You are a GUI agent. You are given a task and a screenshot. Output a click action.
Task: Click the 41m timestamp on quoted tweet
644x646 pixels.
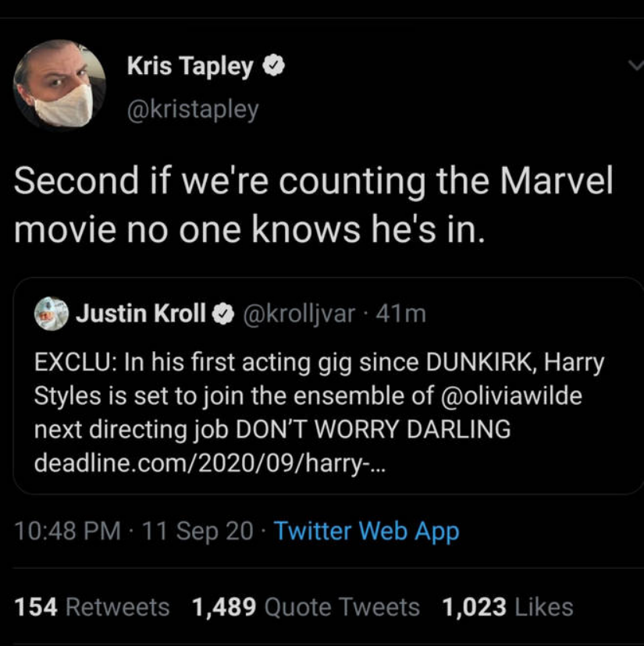(x=401, y=314)
